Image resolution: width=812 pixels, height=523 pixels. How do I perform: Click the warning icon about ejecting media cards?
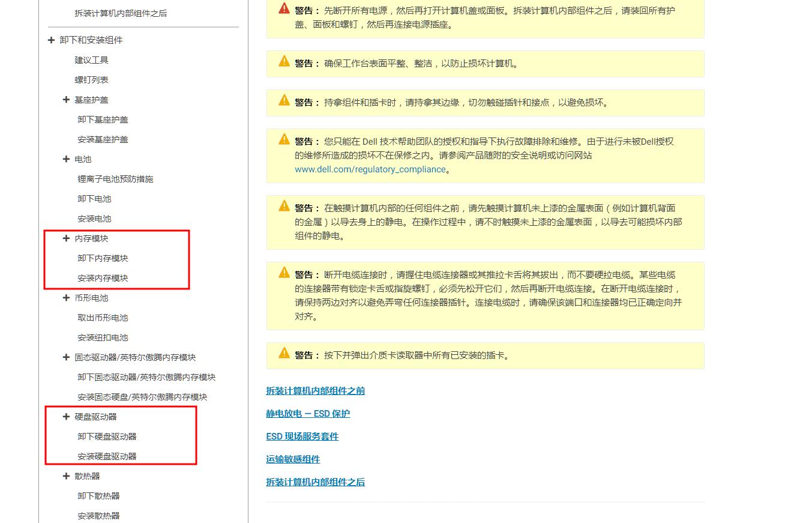pos(283,352)
